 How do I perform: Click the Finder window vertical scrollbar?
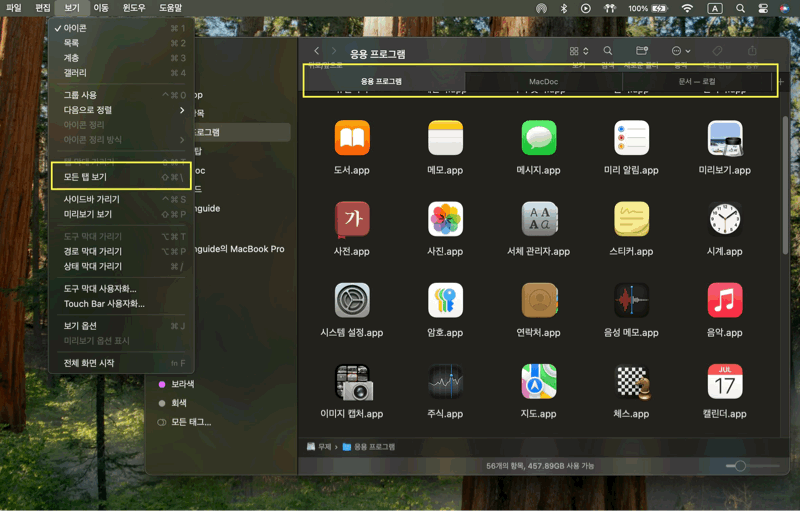(x=785, y=186)
